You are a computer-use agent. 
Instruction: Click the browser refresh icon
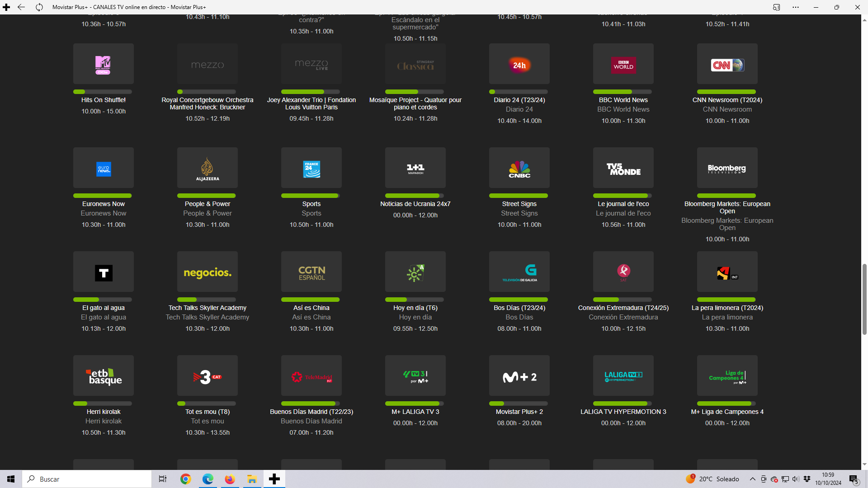(x=39, y=7)
